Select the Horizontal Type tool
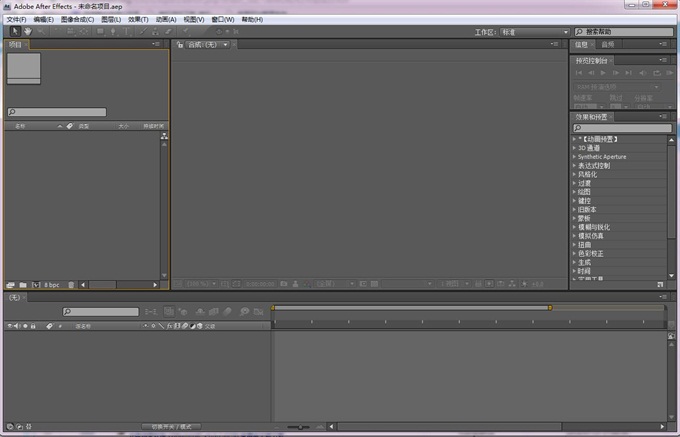 coord(127,31)
